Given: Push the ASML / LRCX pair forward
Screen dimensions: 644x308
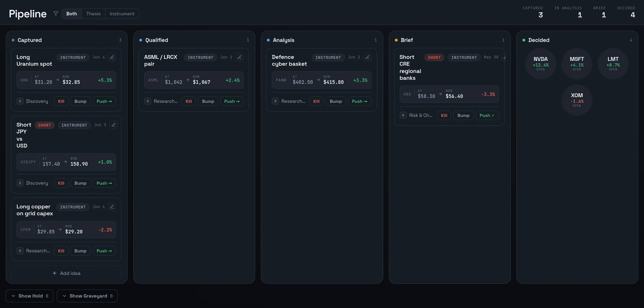Looking at the screenshot, I should (x=232, y=101).
